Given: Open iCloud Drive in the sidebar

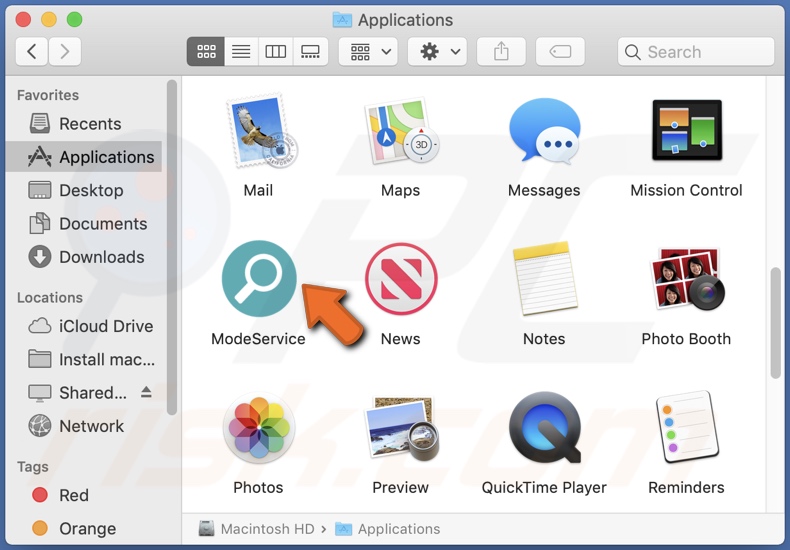Looking at the screenshot, I should point(84,326).
